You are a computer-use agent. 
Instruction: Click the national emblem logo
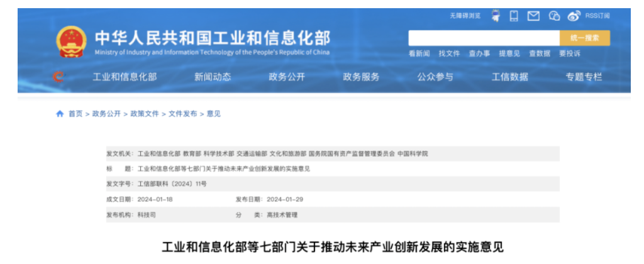pos(71,41)
